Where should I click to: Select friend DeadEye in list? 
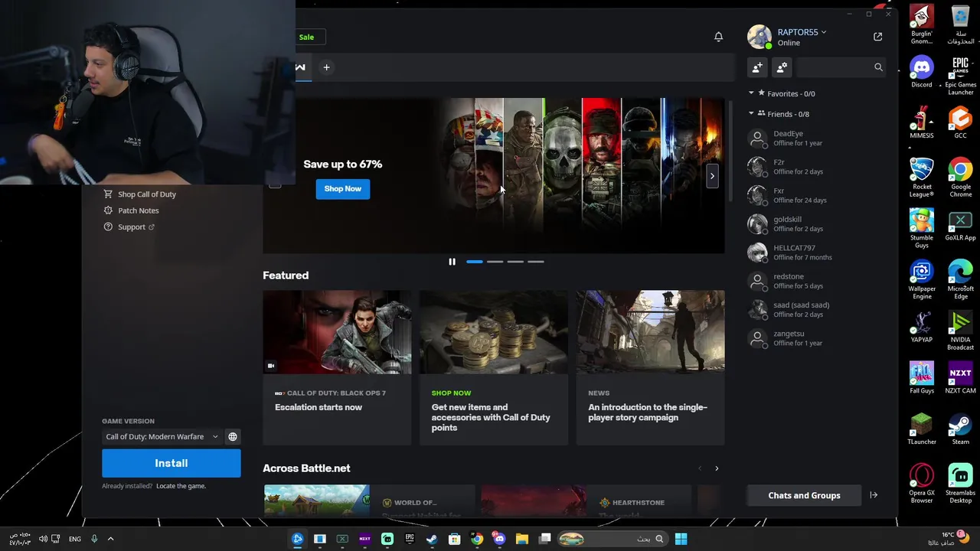click(x=815, y=139)
